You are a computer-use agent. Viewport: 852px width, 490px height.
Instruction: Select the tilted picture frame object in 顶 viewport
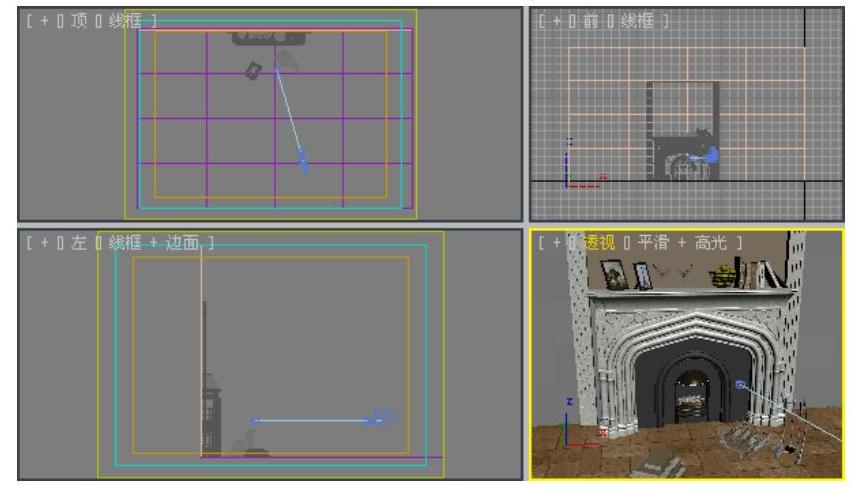point(253,71)
